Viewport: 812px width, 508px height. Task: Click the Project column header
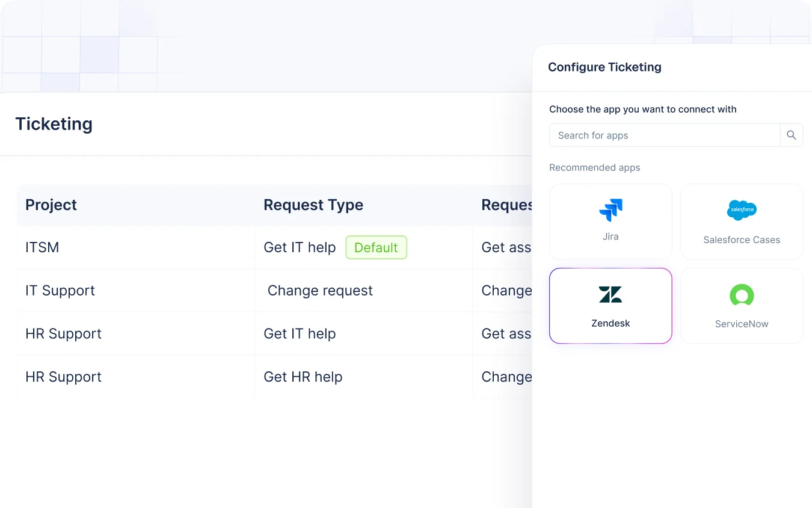[51, 205]
